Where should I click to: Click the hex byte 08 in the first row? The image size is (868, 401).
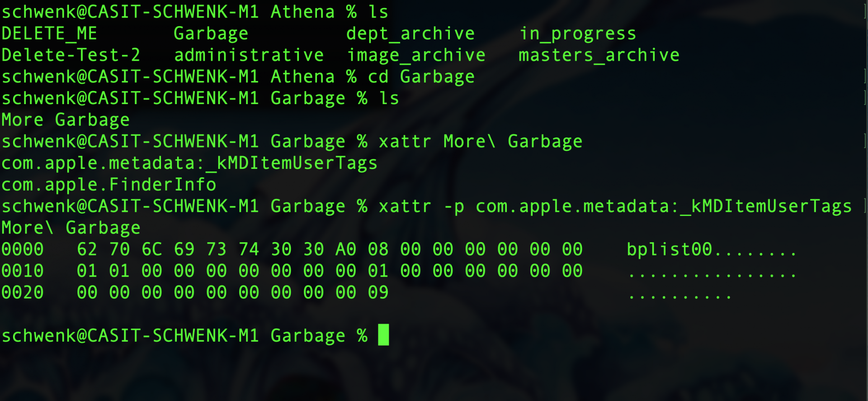[378, 249]
